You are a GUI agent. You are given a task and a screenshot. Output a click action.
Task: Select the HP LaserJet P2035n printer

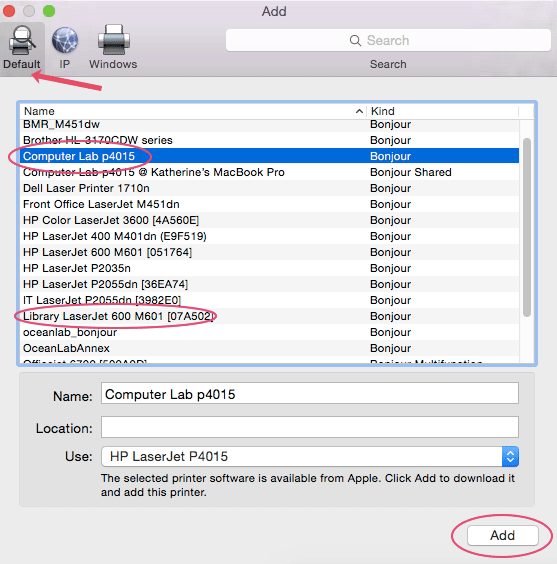pos(269,268)
